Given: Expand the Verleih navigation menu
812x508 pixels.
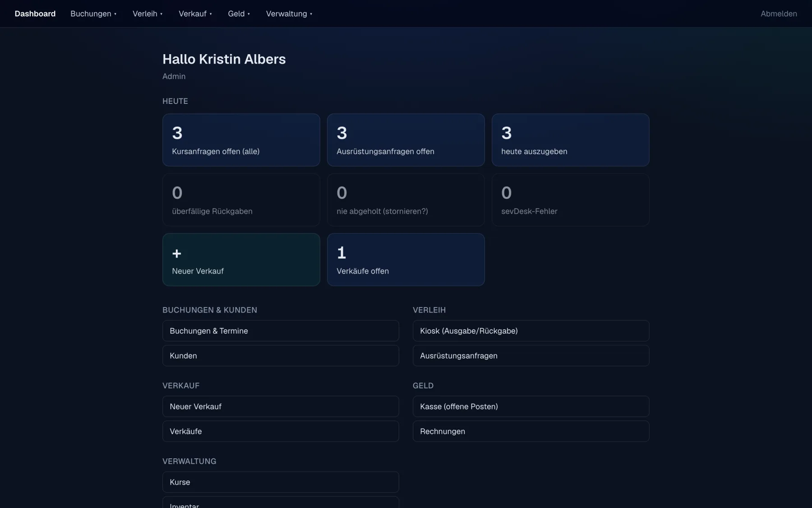Looking at the screenshot, I should [x=148, y=14].
